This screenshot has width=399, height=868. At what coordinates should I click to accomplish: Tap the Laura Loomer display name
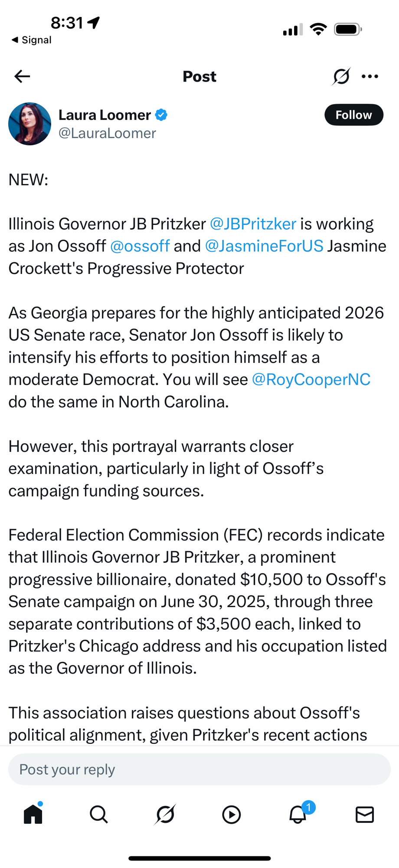click(105, 115)
